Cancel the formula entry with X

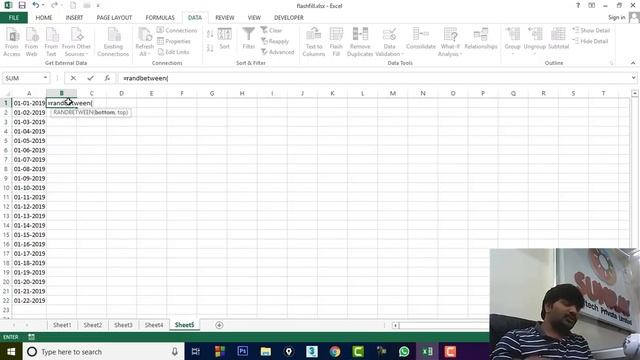point(73,78)
